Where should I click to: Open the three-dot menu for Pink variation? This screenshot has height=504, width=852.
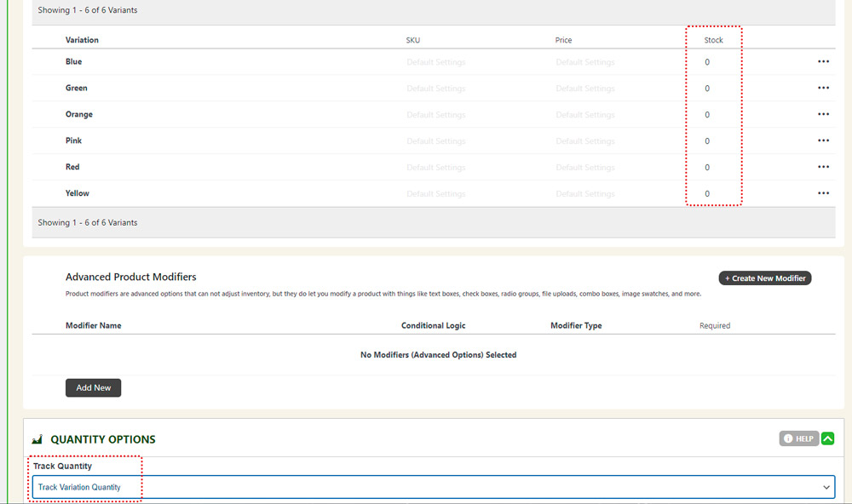click(823, 141)
